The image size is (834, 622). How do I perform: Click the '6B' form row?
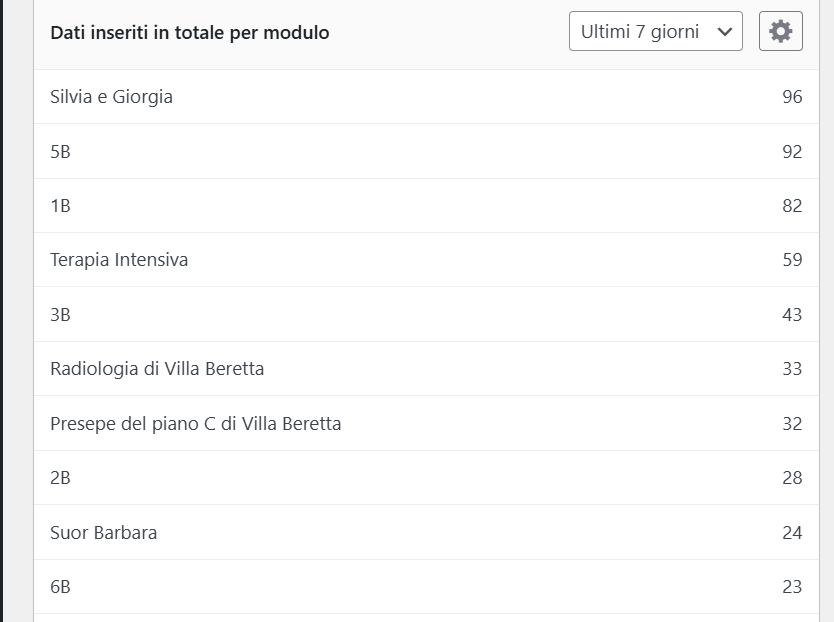click(x=426, y=586)
